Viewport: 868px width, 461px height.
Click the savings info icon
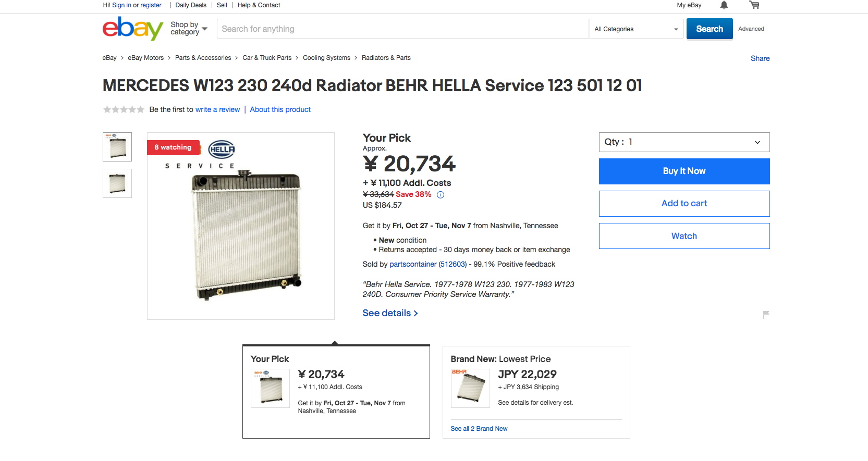coord(441,195)
